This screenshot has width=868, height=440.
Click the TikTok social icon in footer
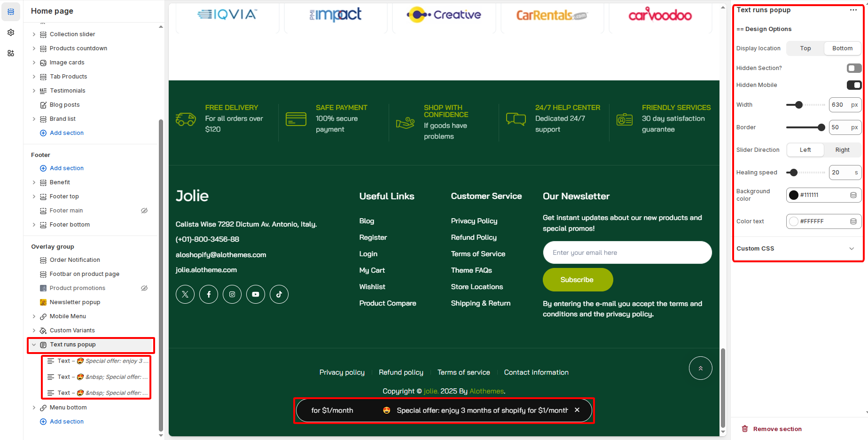279,294
